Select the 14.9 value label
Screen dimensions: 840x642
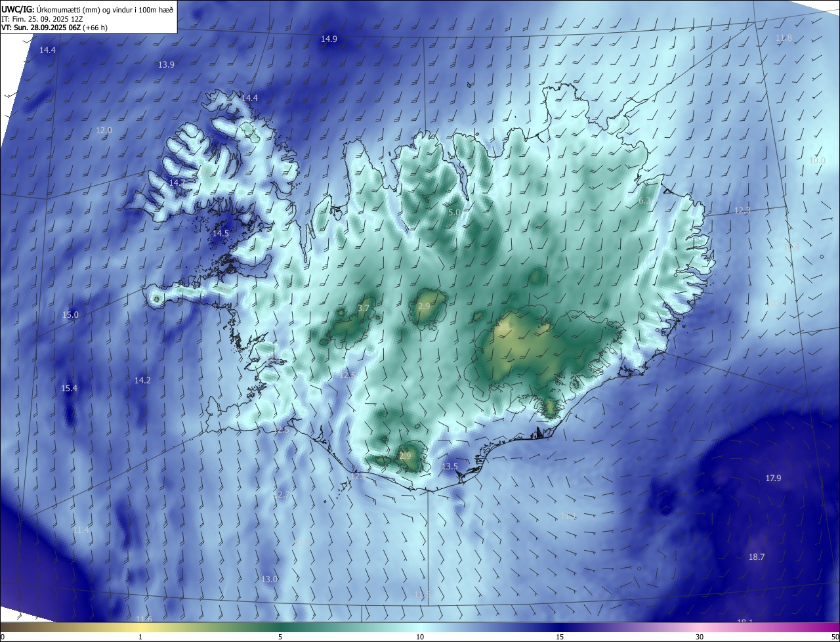[329, 39]
